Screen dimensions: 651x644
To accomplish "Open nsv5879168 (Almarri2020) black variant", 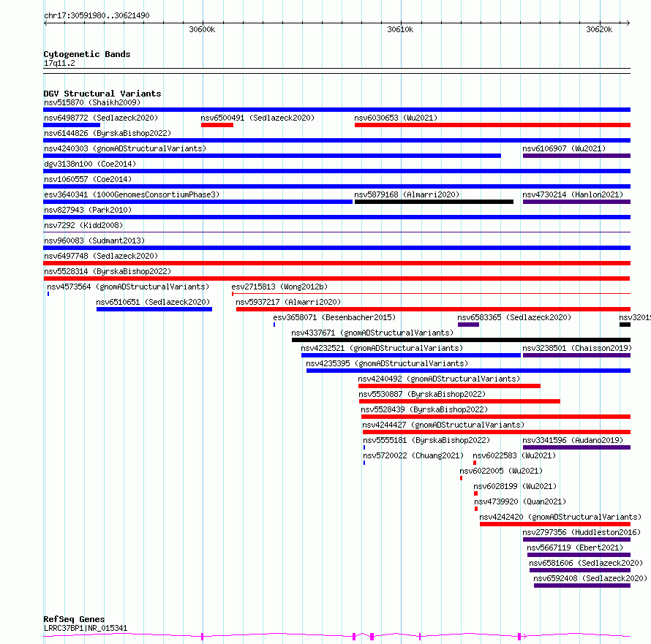I will (x=434, y=202).
